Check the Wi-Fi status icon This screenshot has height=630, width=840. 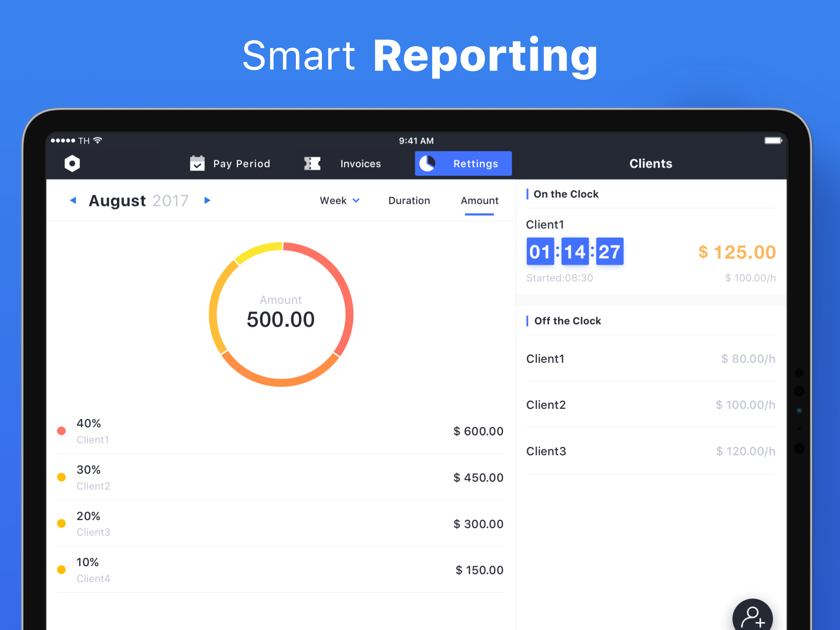coord(98,140)
